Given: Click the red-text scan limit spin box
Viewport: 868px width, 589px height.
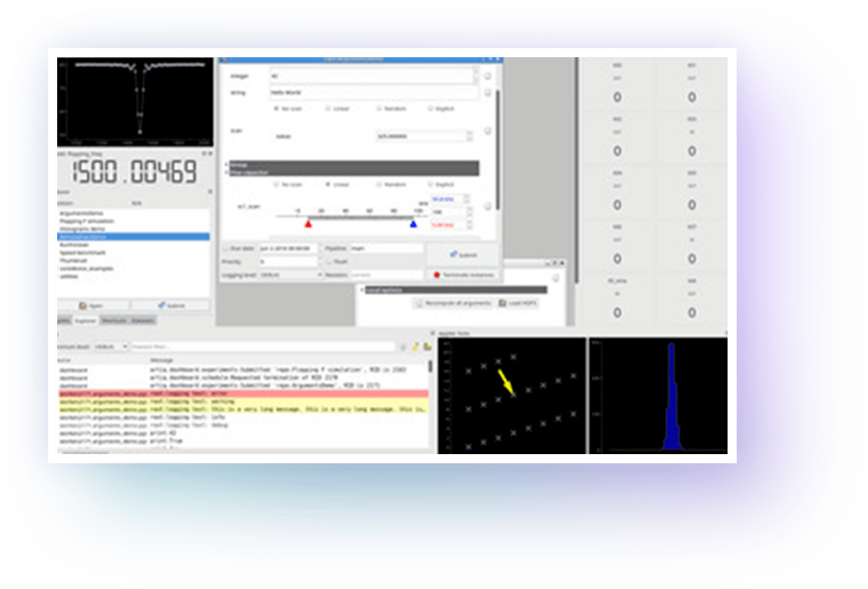Looking at the screenshot, I should 450,225.
